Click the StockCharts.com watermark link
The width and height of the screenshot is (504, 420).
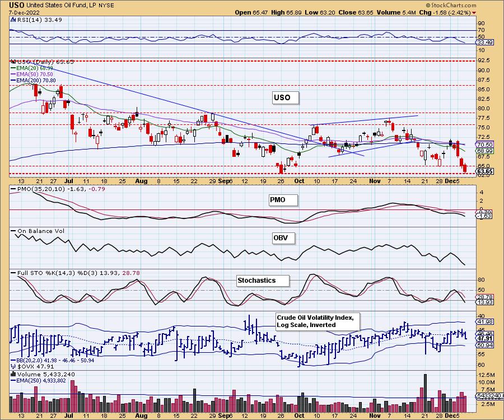[x=451, y=5]
